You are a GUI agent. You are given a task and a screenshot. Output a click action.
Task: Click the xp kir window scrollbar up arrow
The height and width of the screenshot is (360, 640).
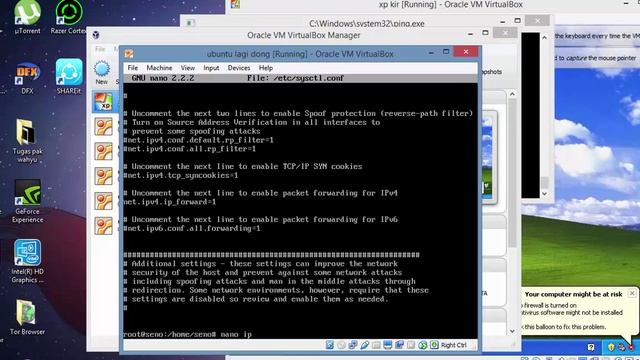(544, 38)
